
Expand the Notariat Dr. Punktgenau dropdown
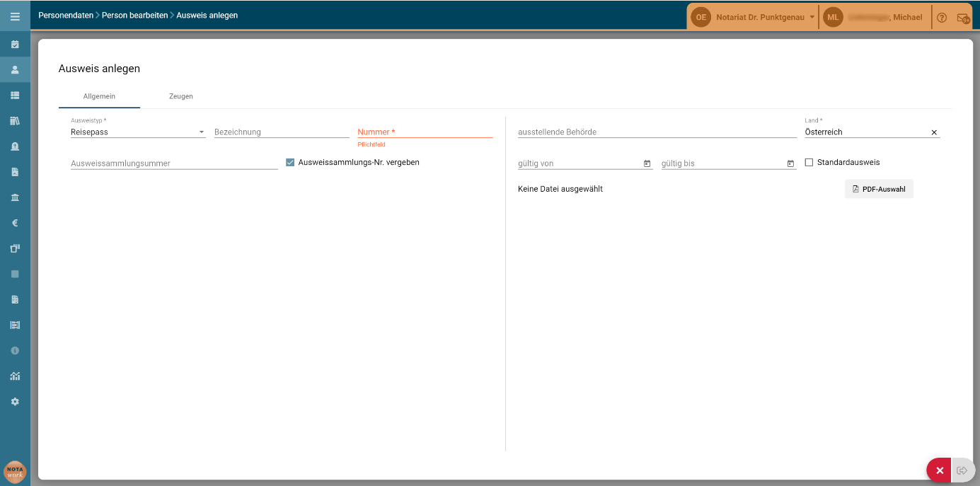coord(812,17)
